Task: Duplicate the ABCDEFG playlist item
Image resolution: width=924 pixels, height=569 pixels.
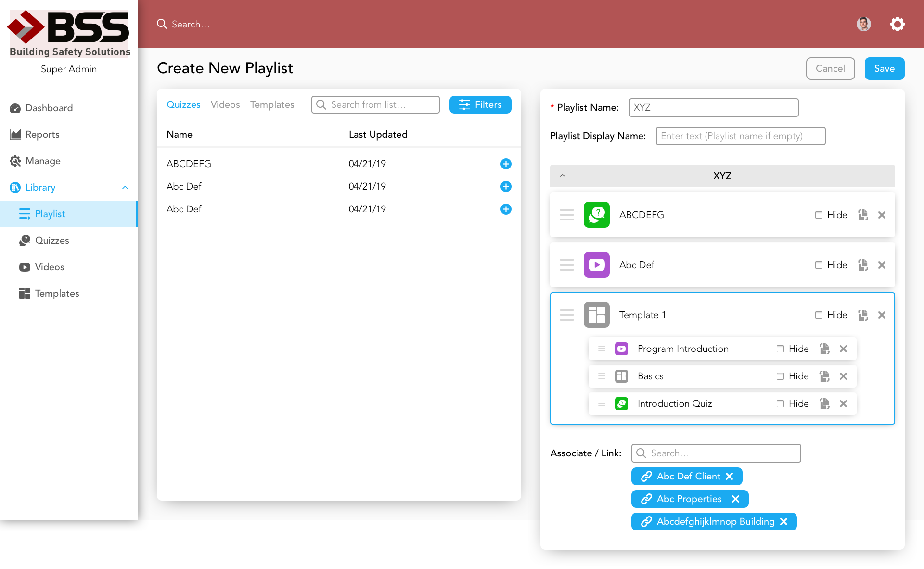Action: [x=863, y=215]
